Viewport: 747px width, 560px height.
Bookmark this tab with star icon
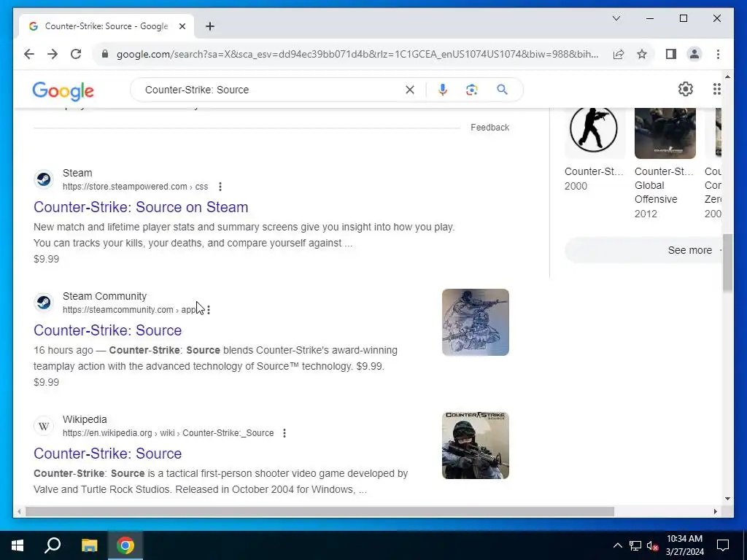(x=642, y=54)
